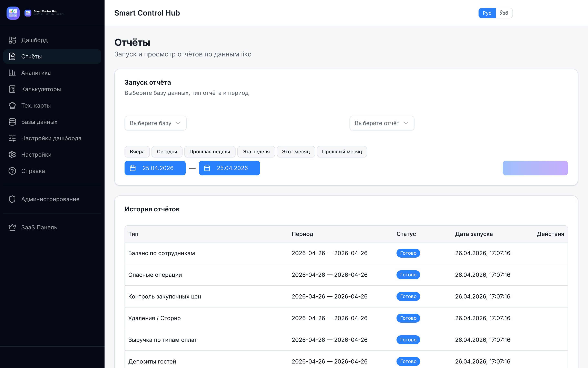The height and width of the screenshot is (368, 588).
Task: Click launch date of Выручка по типам оплат
Action: click(483, 340)
